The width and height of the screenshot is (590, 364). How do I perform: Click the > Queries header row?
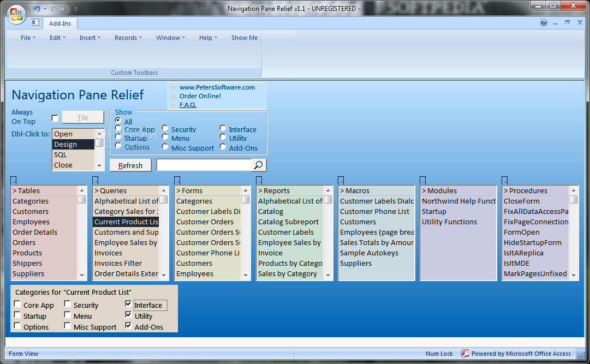pos(126,190)
